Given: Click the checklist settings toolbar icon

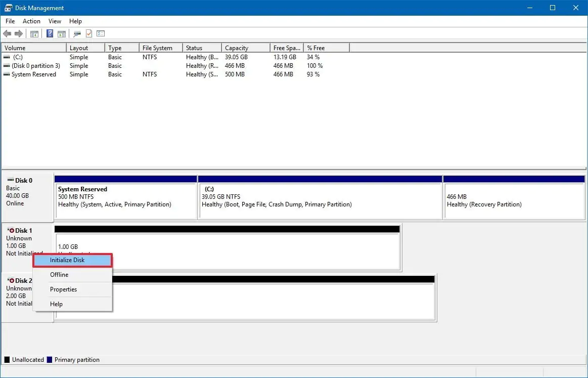Looking at the screenshot, I should click(101, 34).
